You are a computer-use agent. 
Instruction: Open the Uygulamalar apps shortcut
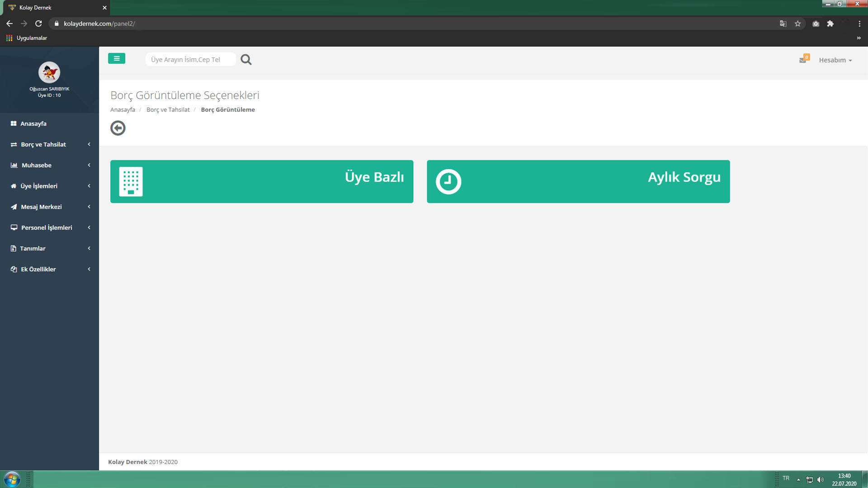click(27, 38)
